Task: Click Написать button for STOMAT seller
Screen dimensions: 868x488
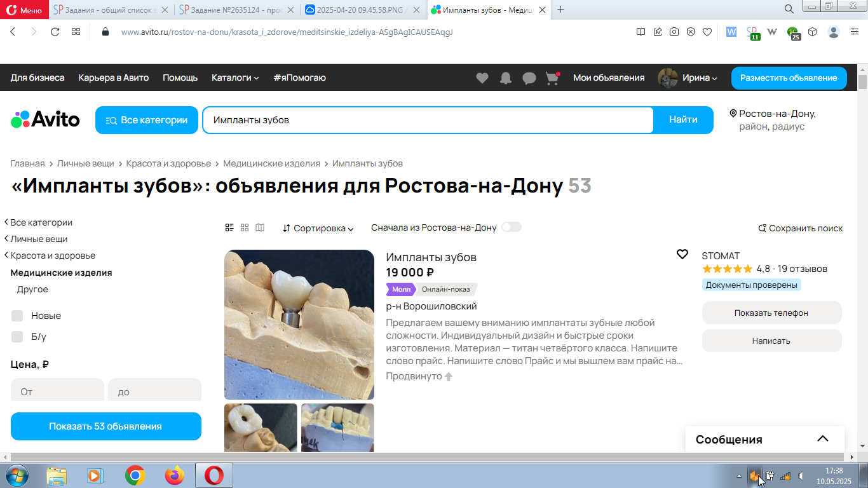Action: (x=771, y=341)
